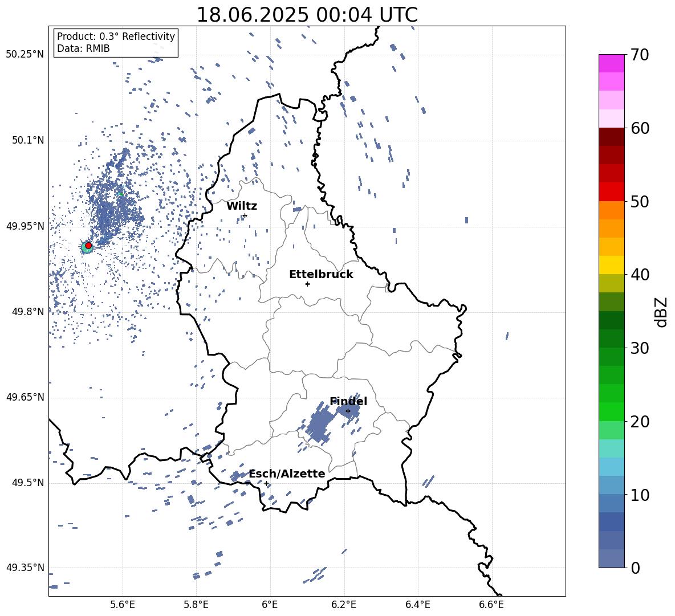This screenshot has height=616, width=675.
Task: Click the 70 colorbar tick label
Action: point(640,55)
